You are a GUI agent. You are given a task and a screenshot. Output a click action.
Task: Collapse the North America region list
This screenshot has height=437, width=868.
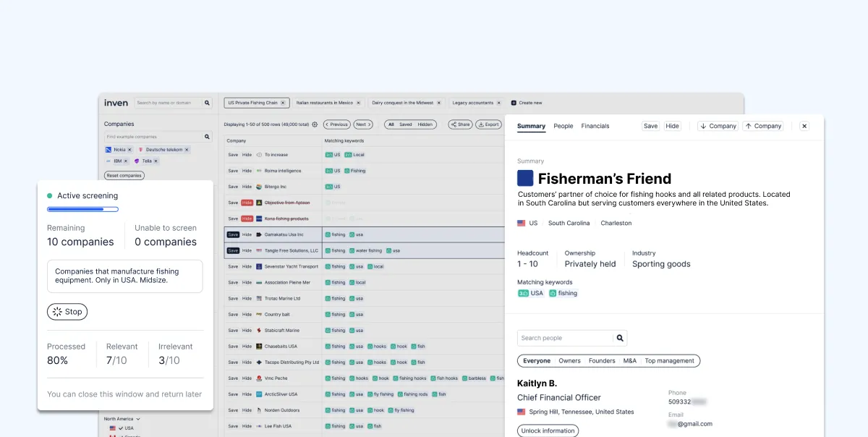(x=138, y=419)
